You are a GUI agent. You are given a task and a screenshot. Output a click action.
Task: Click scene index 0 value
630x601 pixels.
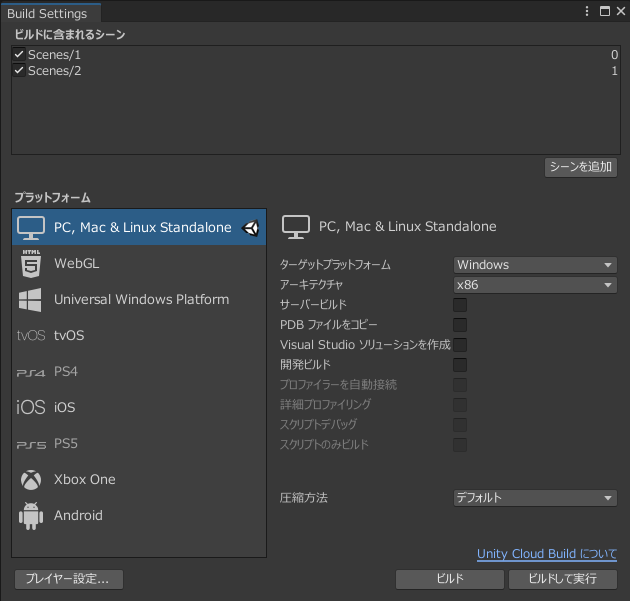click(614, 55)
